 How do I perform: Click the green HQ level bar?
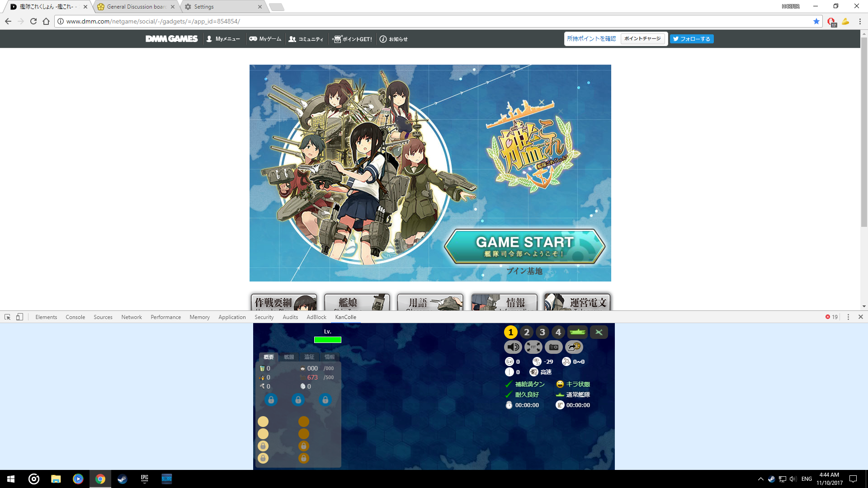[x=328, y=340]
